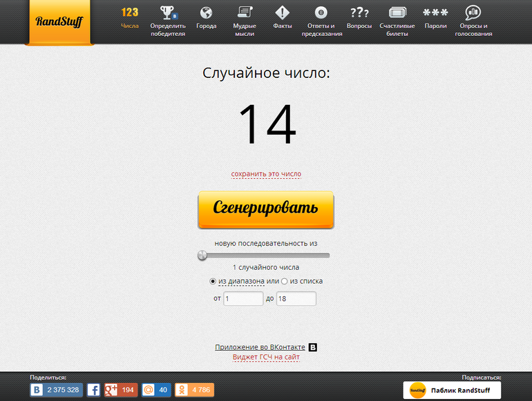Open the exclamation icon for Факты
Image resolution: width=532 pixels, height=401 pixels.
click(282, 12)
